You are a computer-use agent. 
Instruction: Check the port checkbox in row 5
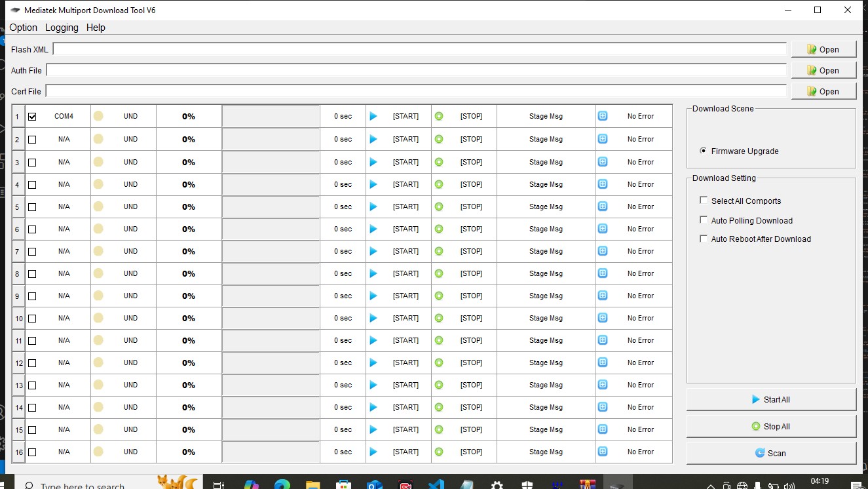pos(32,207)
